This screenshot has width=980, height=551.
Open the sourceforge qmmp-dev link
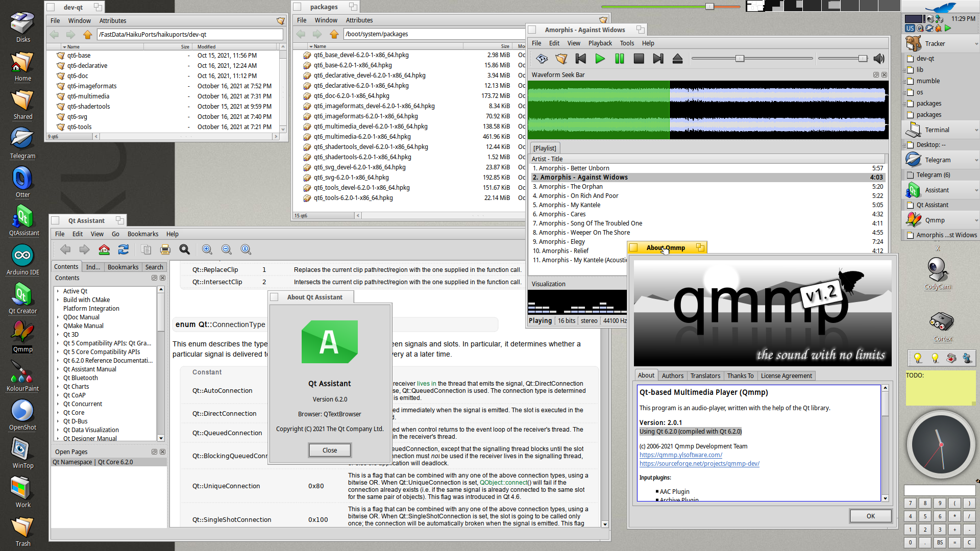point(699,464)
